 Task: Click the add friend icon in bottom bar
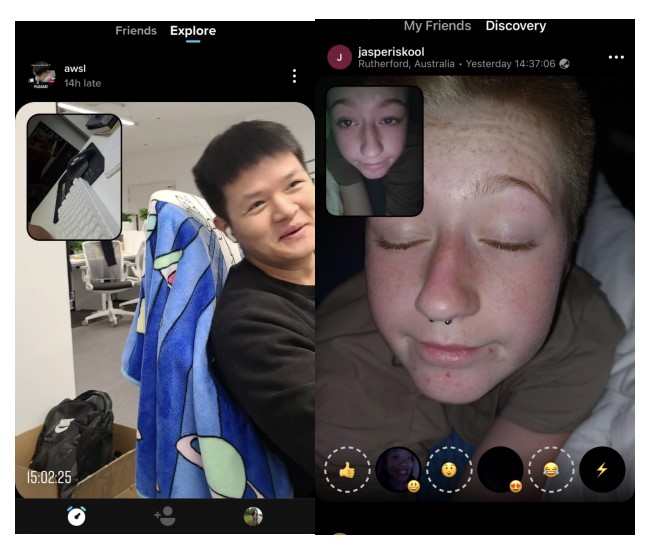(x=165, y=516)
